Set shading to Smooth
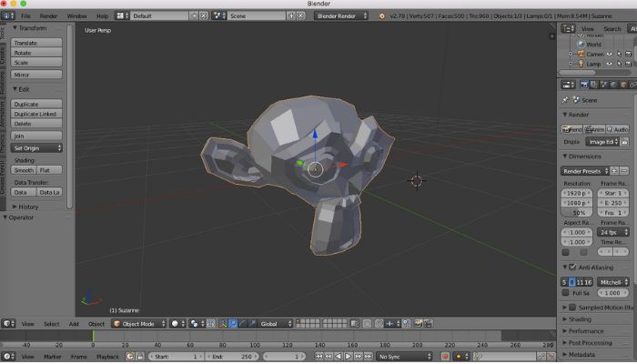The image size is (637, 364). point(24,170)
